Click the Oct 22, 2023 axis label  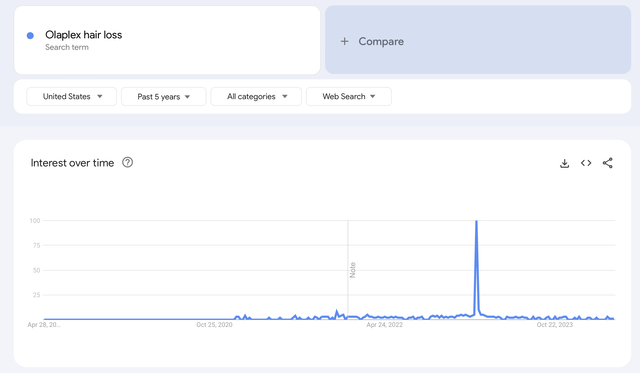click(x=555, y=325)
